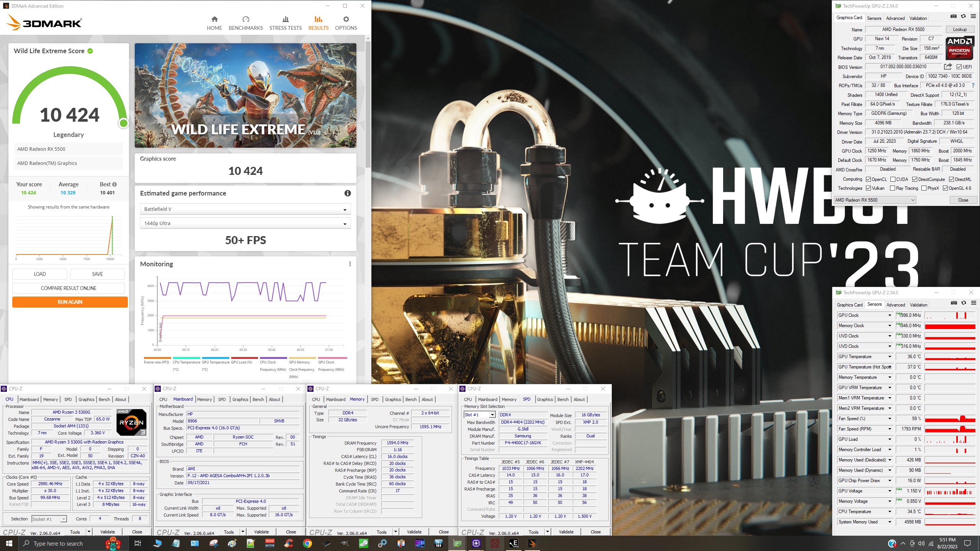Select Bench tab in CPU-Z Memory window
Viewport: 980px width, 551px height.
point(411,399)
